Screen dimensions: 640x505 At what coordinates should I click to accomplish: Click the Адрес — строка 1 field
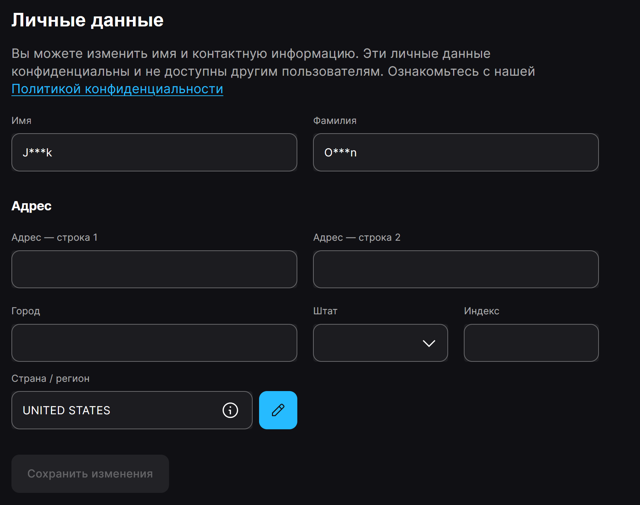154,269
